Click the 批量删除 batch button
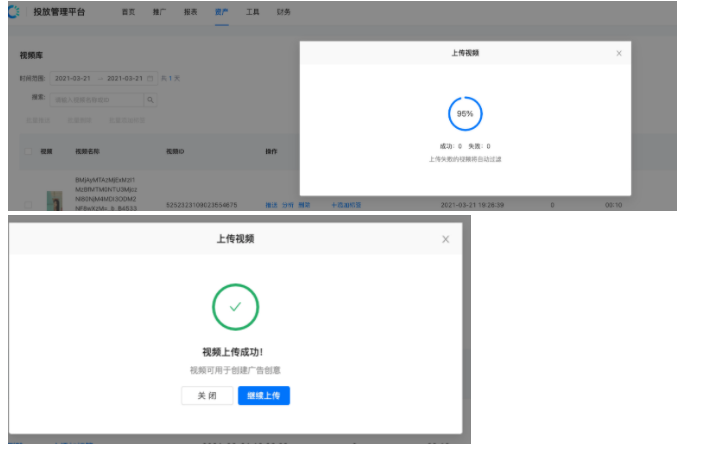The height and width of the screenshot is (449, 719). 79,120
